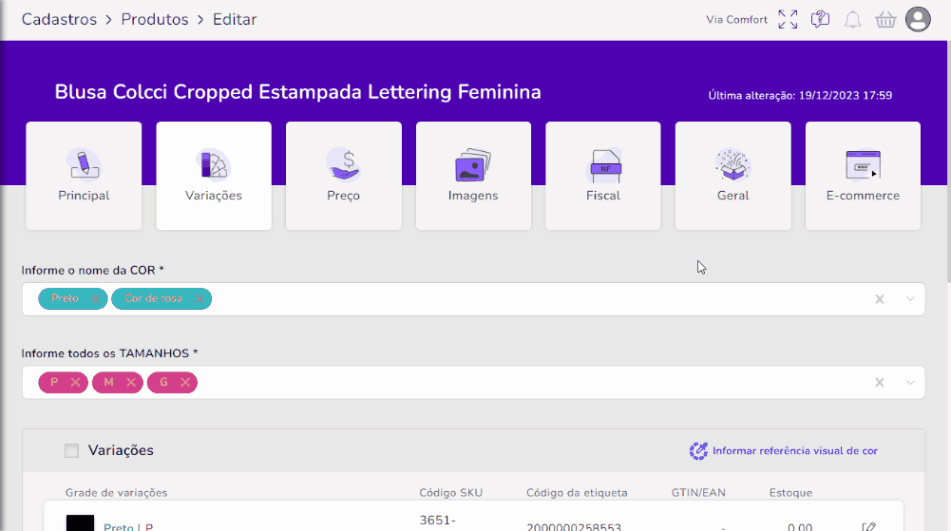951x531 pixels.
Task: Expand the COR dropdown list
Action: (x=910, y=299)
